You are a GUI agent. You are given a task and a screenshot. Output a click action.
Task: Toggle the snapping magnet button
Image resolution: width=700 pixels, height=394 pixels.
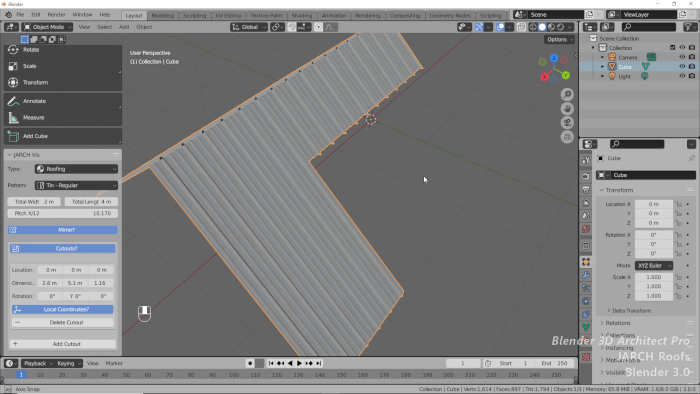point(292,27)
